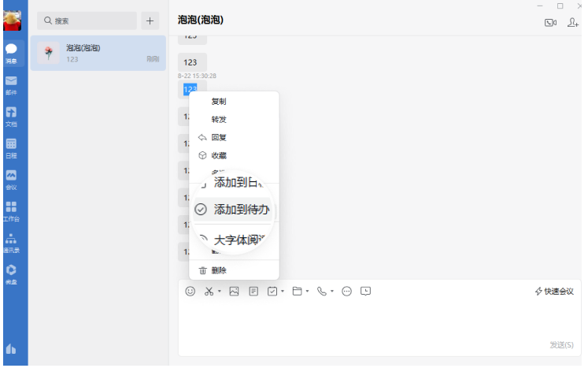Image resolution: width=588 pixels, height=368 pixels.
Task: Choose 转发 in the context menu
Action: click(x=219, y=120)
